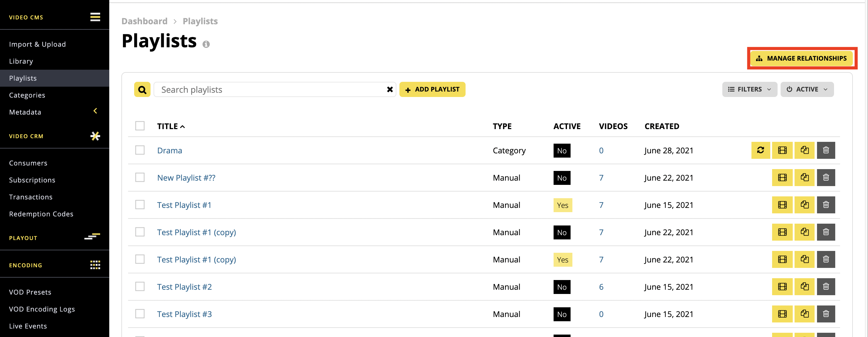Duplicate the Drama playlist
Viewport: 868px width, 337px height.
click(x=804, y=150)
